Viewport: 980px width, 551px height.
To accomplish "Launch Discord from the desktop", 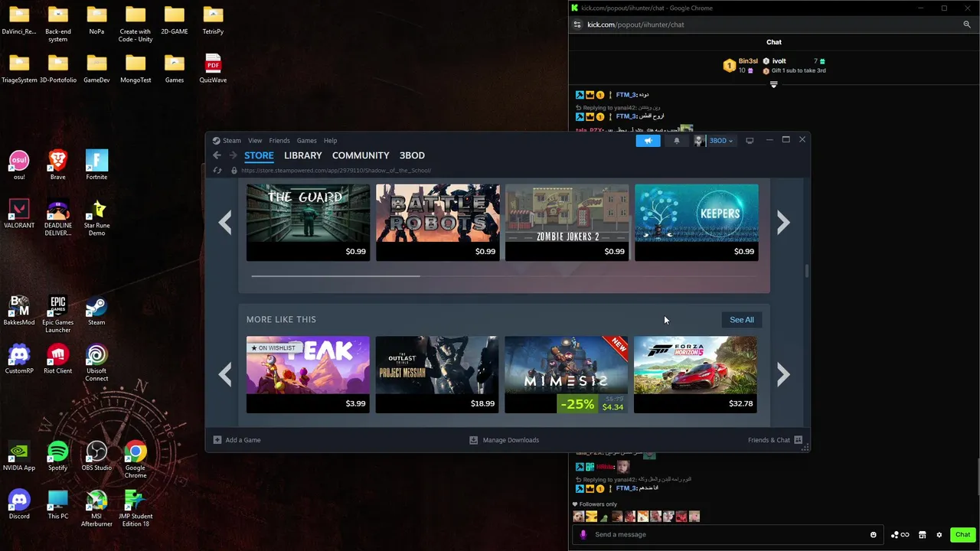I will point(19,505).
